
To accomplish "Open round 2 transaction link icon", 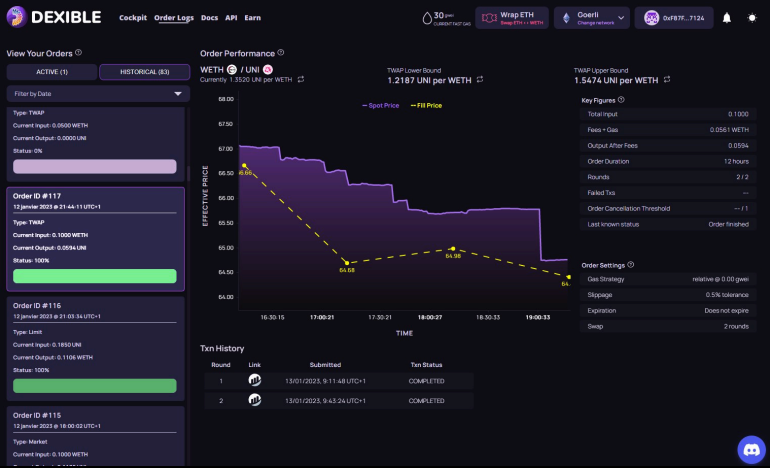I will pos(254,400).
